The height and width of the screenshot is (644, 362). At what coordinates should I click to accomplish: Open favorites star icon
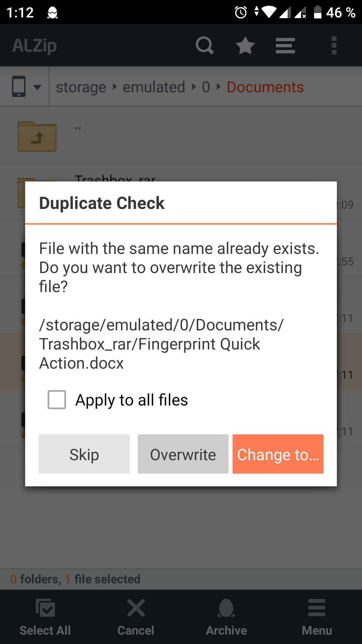point(245,45)
